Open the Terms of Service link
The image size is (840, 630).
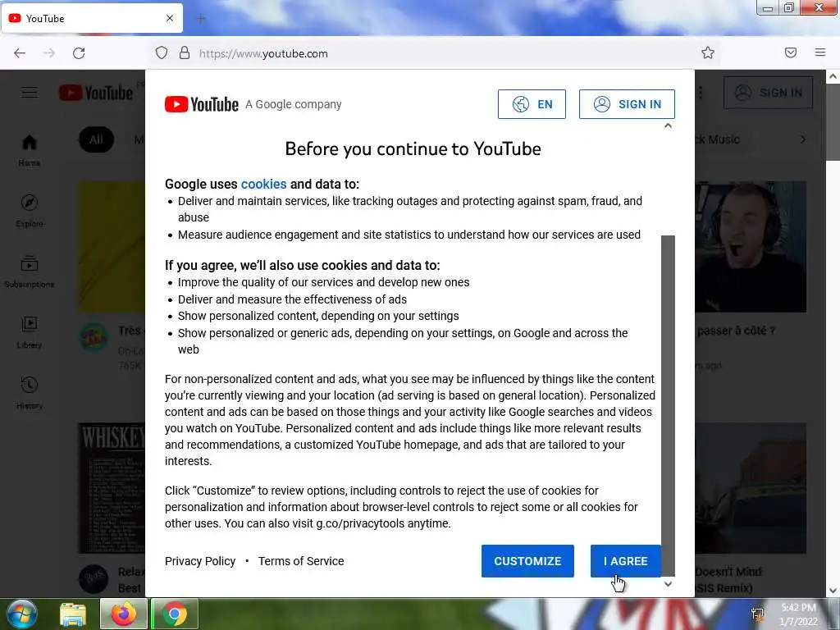301,561
